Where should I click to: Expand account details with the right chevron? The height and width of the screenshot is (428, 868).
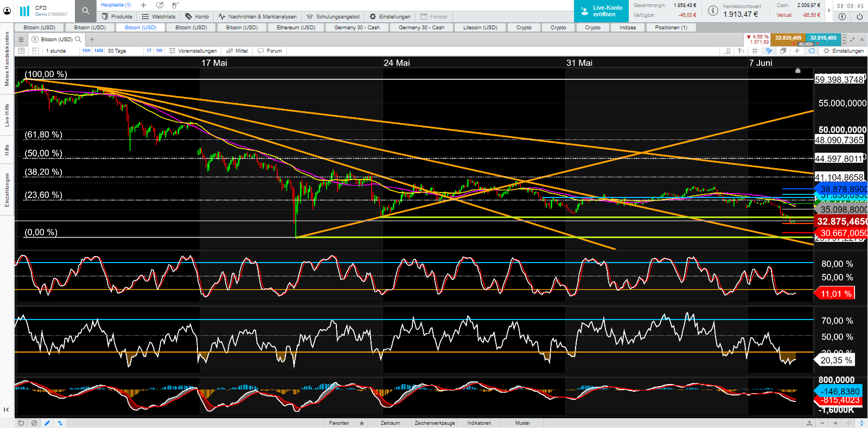click(x=828, y=10)
